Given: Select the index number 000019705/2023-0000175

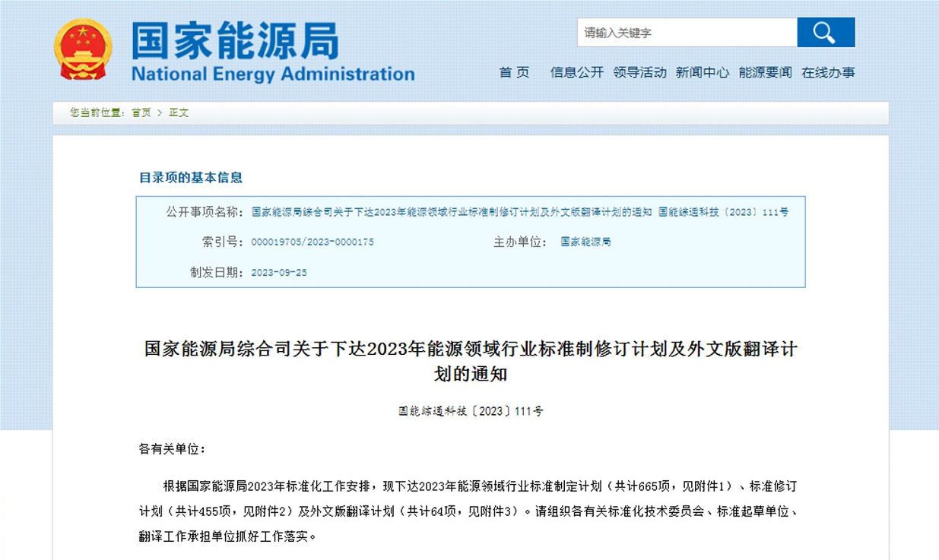Looking at the screenshot, I should pos(315,242).
